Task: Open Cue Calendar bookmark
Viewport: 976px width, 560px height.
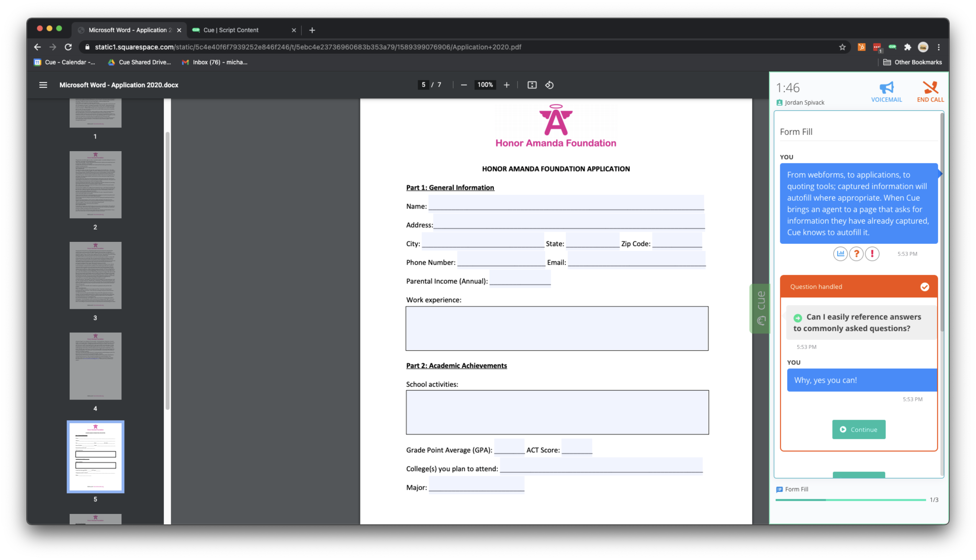Action: tap(64, 62)
